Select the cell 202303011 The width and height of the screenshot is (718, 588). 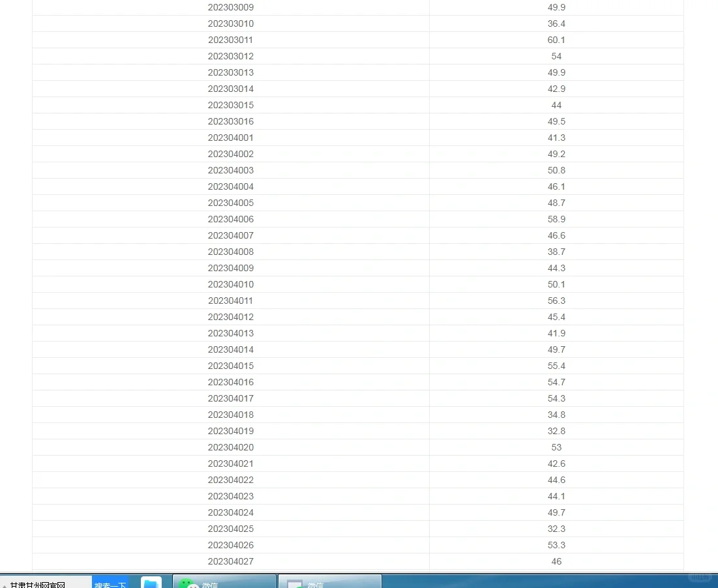231,40
